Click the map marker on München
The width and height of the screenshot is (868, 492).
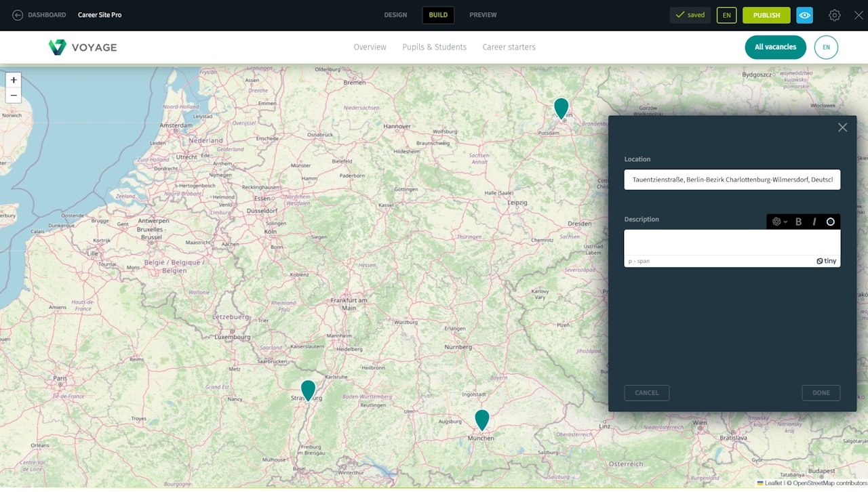coord(481,419)
